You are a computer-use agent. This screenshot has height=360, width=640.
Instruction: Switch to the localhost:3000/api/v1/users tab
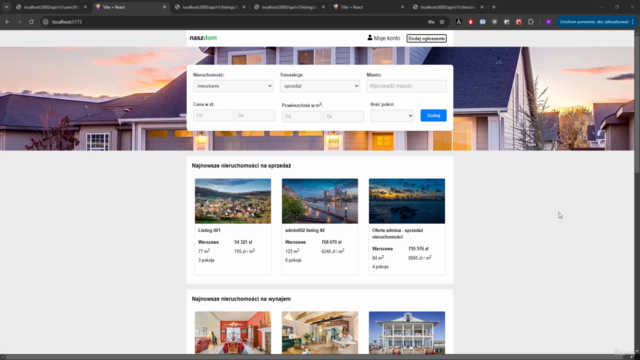click(51, 7)
